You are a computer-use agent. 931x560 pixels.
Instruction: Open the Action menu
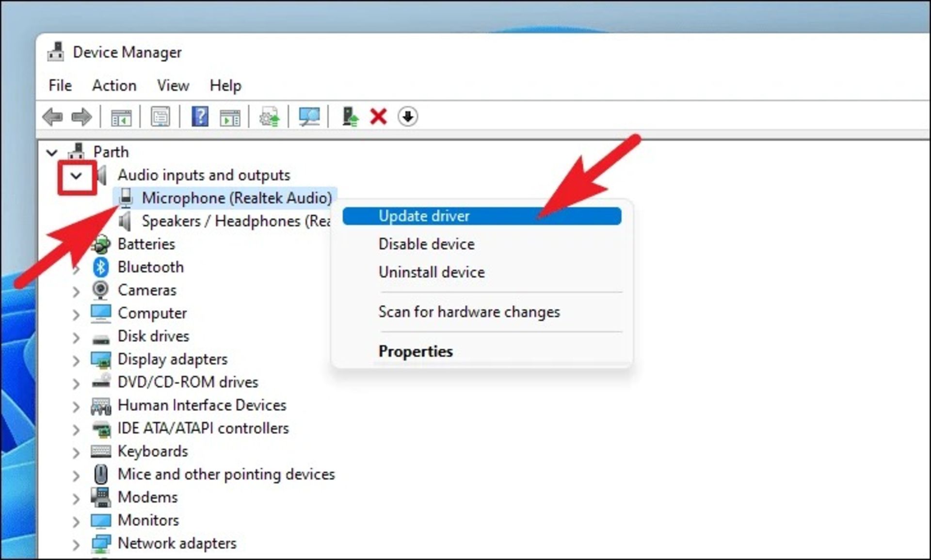(114, 86)
